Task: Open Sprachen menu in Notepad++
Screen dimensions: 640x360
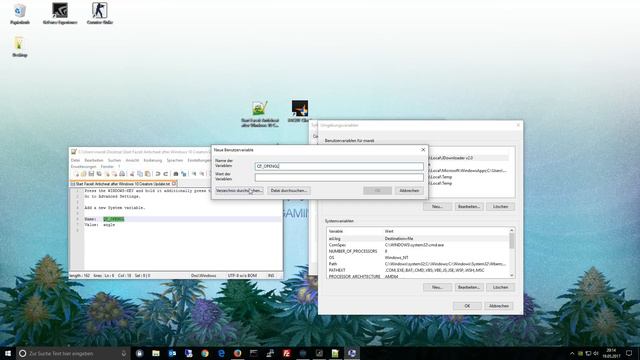Action: [x=175, y=160]
